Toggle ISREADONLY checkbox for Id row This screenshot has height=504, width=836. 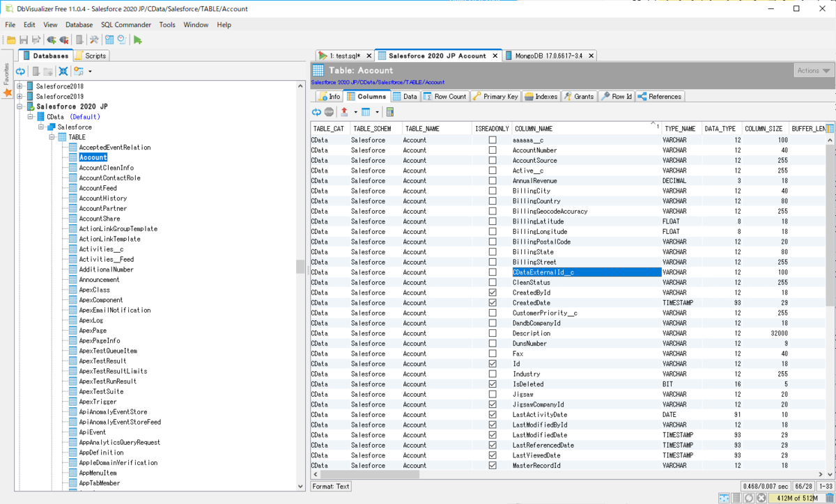pyautogui.click(x=493, y=363)
